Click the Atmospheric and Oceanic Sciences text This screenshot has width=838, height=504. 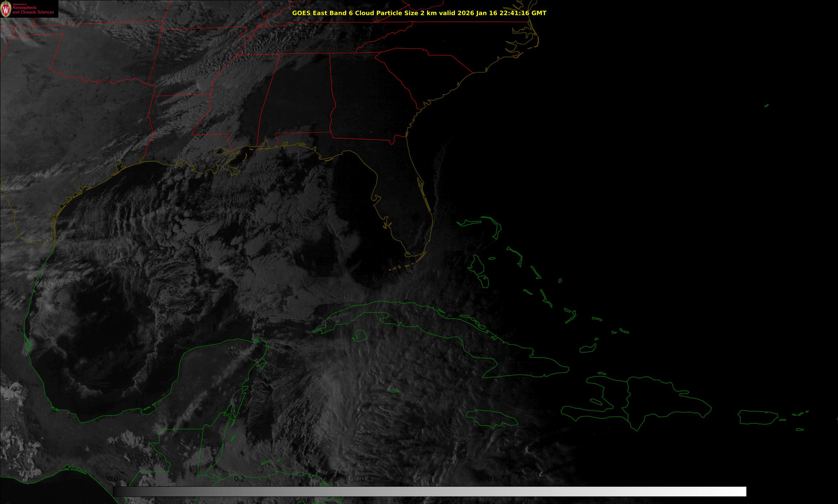click(33, 10)
